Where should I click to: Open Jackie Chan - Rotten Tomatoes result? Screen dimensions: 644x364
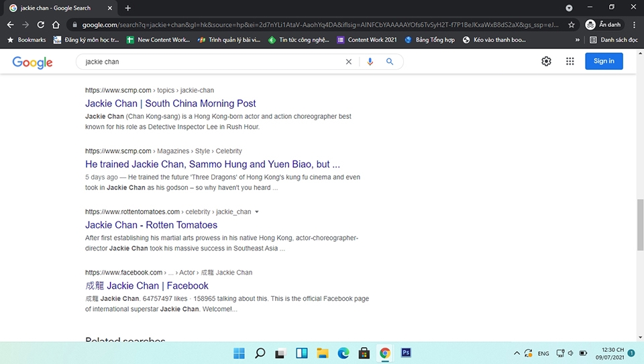tap(151, 225)
